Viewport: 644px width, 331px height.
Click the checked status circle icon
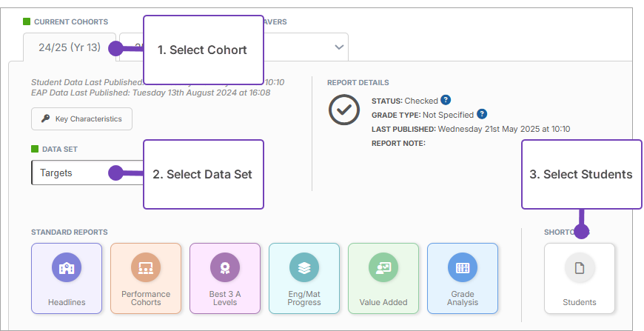(344, 110)
